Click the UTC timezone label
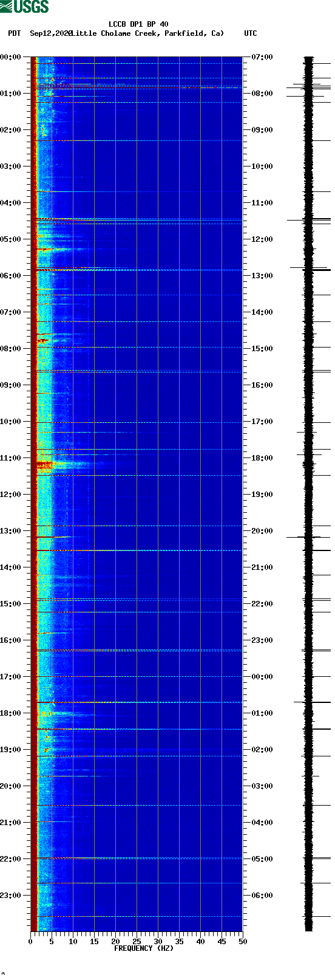This screenshot has height=980, width=335. click(251, 33)
